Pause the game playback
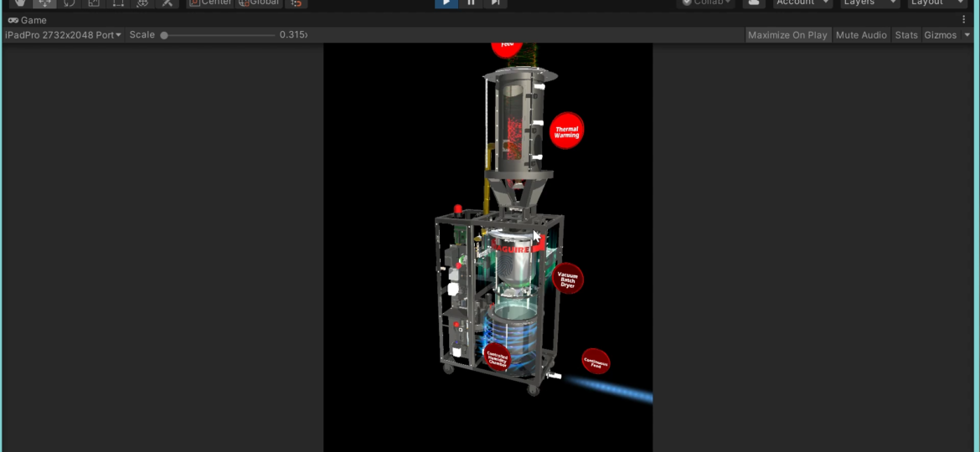Image resolution: width=980 pixels, height=452 pixels. pyautogui.click(x=471, y=3)
